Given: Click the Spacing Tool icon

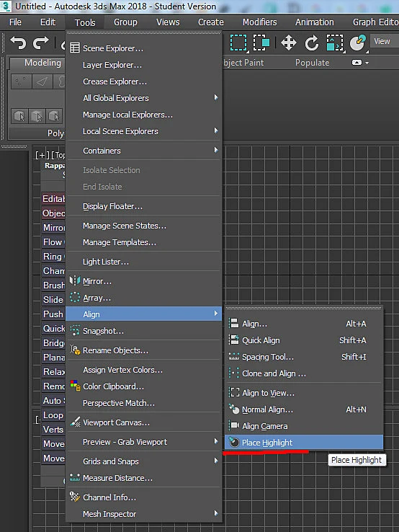Looking at the screenshot, I should point(233,356).
